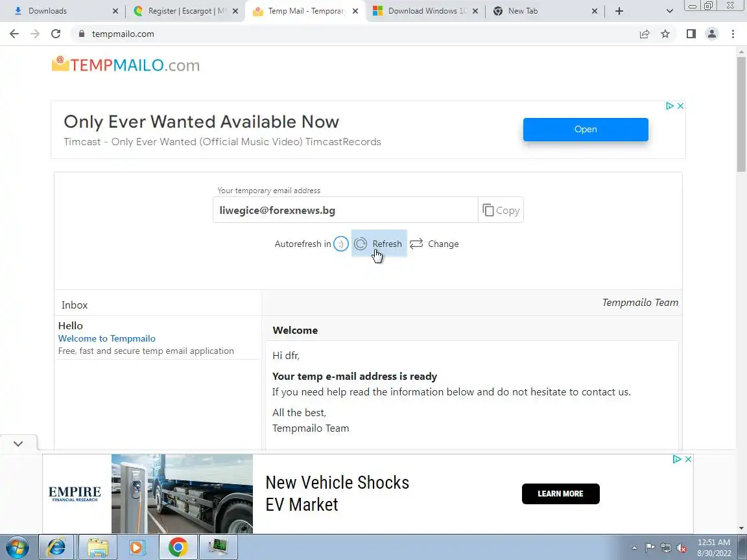Click the share page icon in address bar
Screen dimensions: 747x560
645,34
